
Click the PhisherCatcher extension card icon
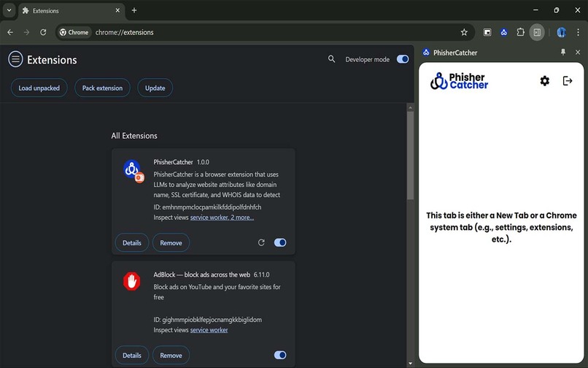click(133, 171)
